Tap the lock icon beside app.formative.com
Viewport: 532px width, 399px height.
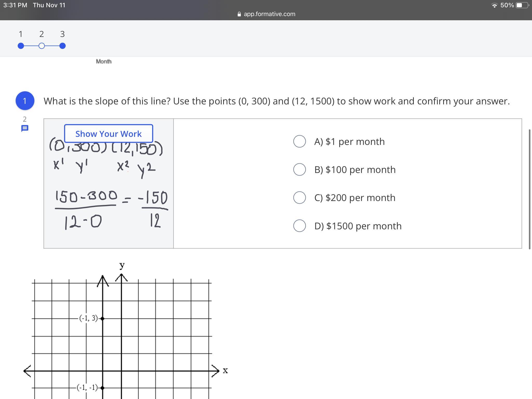point(239,14)
